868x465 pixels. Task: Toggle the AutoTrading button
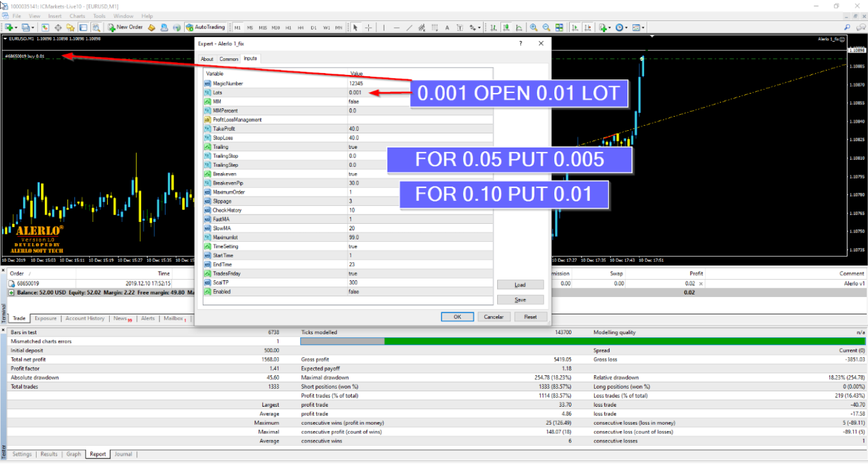(205, 27)
